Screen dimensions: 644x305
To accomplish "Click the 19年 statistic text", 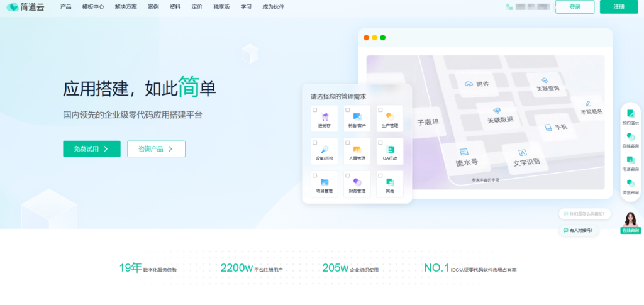I will (x=130, y=268).
